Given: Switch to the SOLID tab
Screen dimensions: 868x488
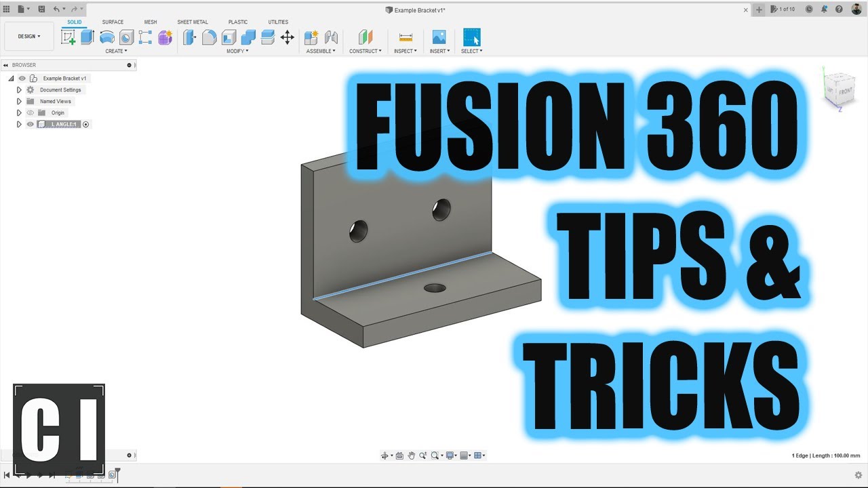Looking at the screenshot, I should pos(75,22).
